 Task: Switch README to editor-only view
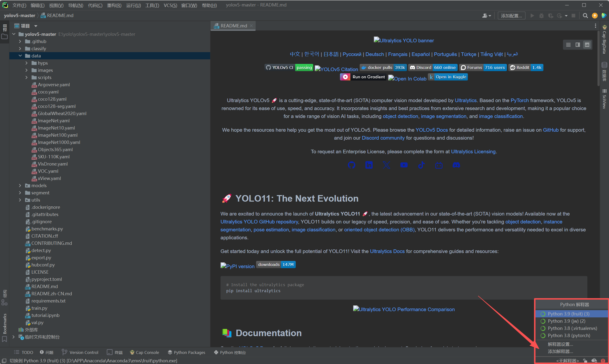[568, 45]
